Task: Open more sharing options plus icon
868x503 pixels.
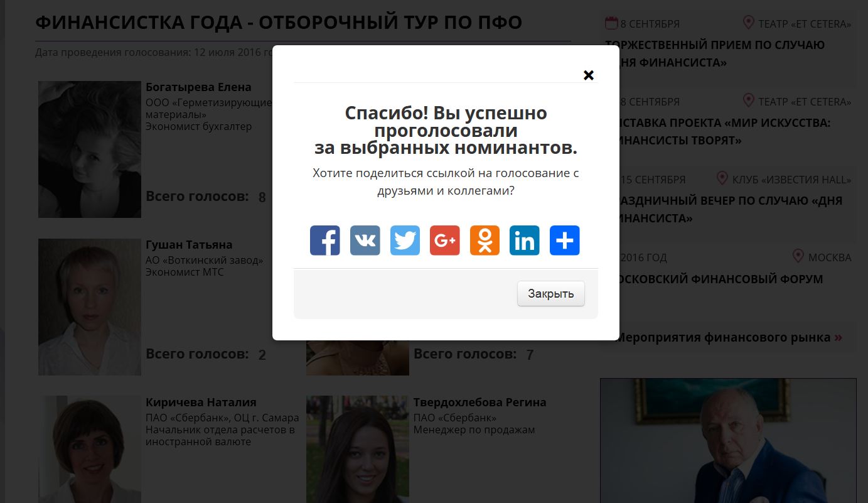Action: coord(565,241)
